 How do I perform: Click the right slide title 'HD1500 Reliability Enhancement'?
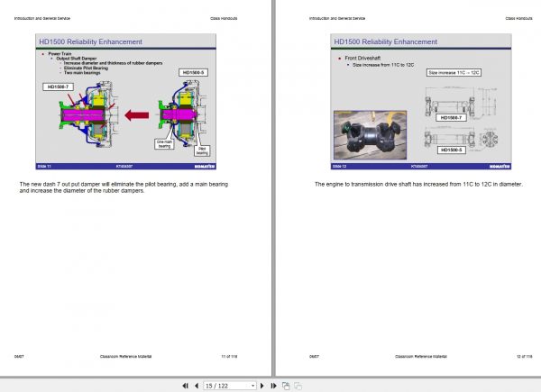pos(385,41)
